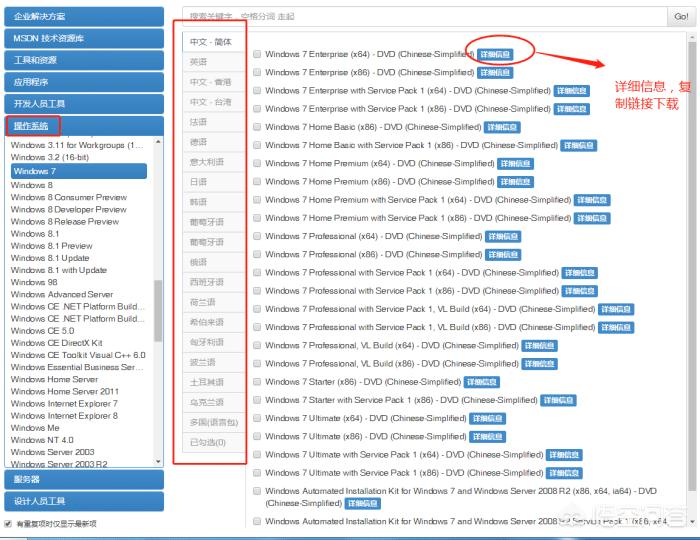
Task: Select Windows 8 in the OS list
Action: click(32, 185)
